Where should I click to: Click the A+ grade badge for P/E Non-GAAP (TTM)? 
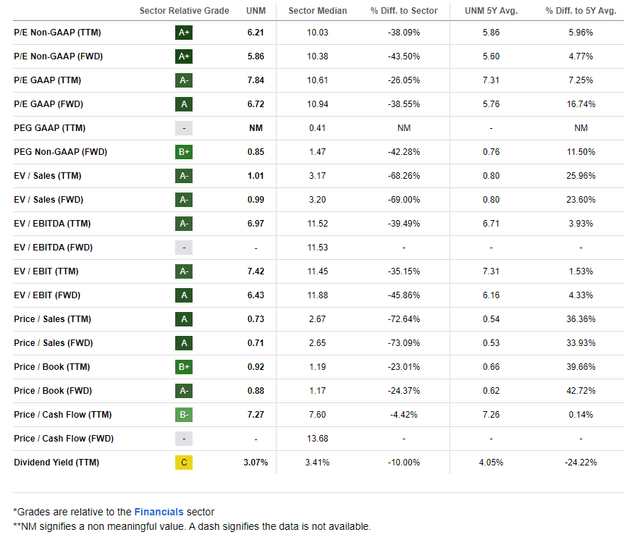[184, 33]
